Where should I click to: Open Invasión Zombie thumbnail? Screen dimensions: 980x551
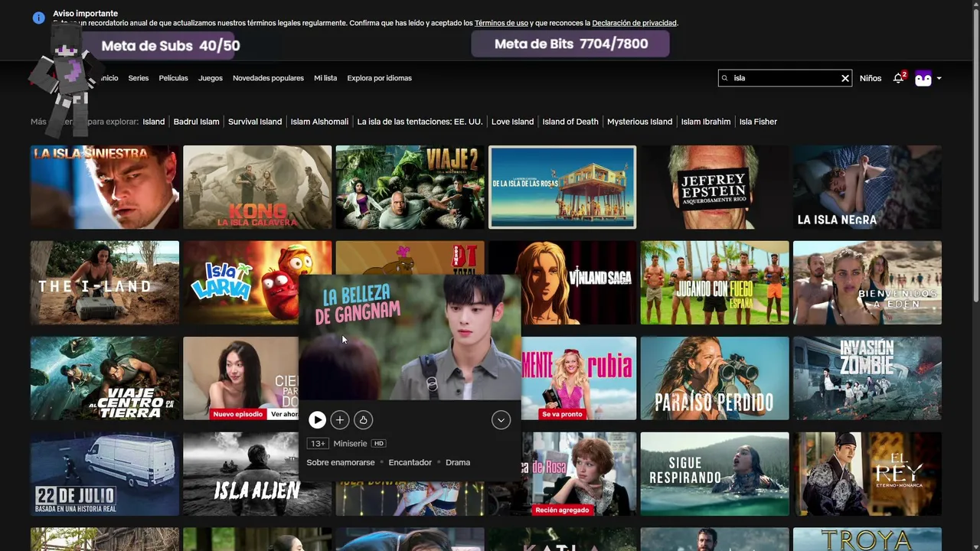click(x=867, y=378)
